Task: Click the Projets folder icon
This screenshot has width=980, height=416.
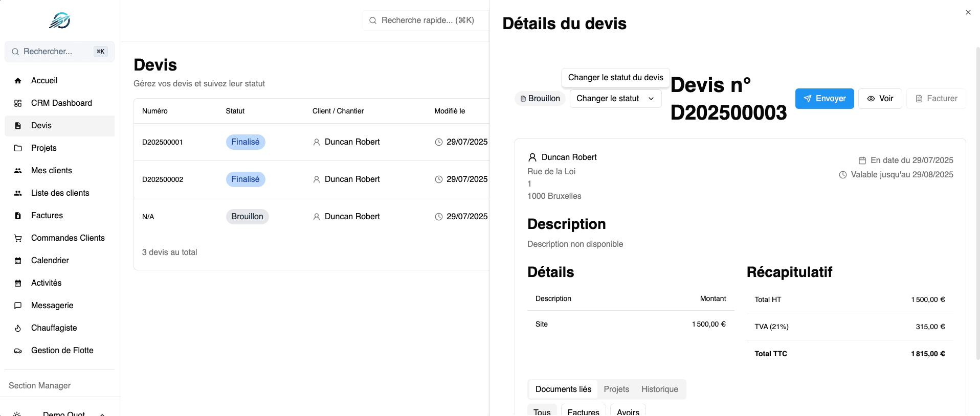Action: pyautogui.click(x=18, y=148)
